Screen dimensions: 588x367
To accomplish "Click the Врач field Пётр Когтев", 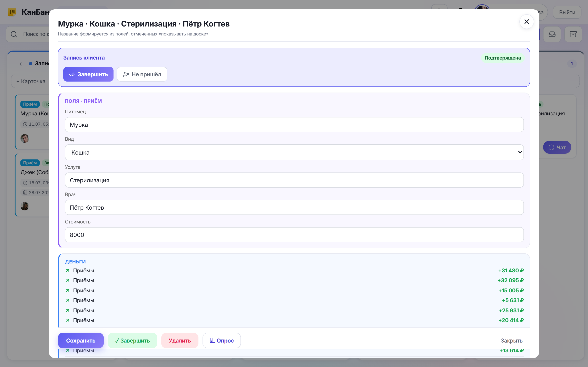I will (x=294, y=208).
